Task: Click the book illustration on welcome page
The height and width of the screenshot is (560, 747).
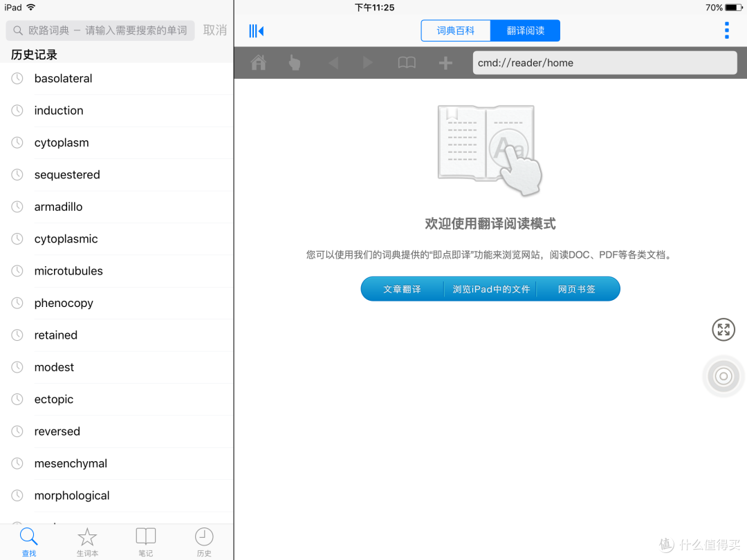Action: pyautogui.click(x=490, y=151)
